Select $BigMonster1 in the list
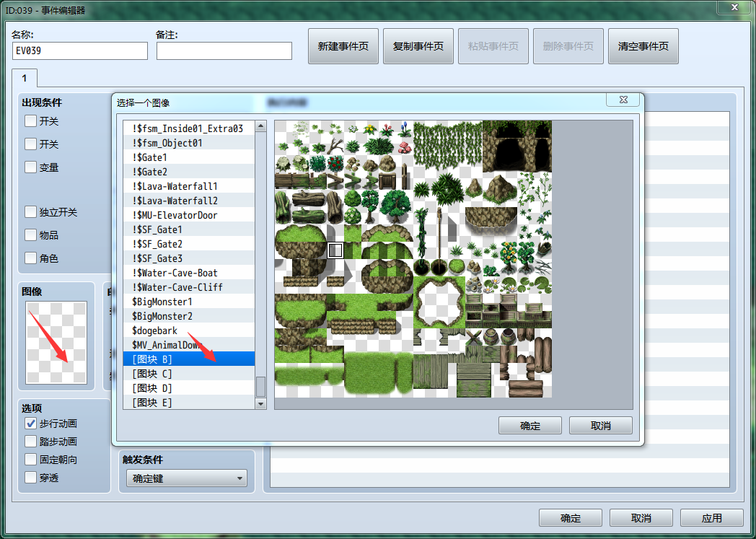Image resolution: width=756 pixels, height=539 pixels. pos(189,302)
